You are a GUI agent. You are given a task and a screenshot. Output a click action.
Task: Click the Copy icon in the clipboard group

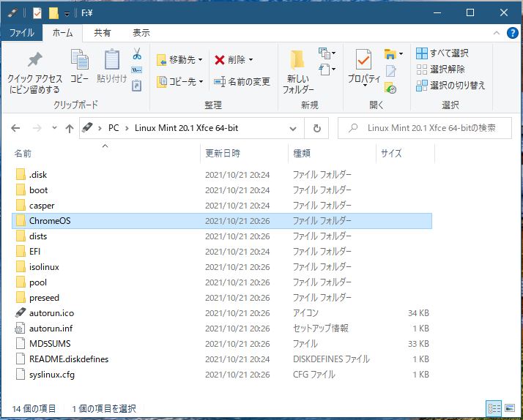(x=79, y=61)
